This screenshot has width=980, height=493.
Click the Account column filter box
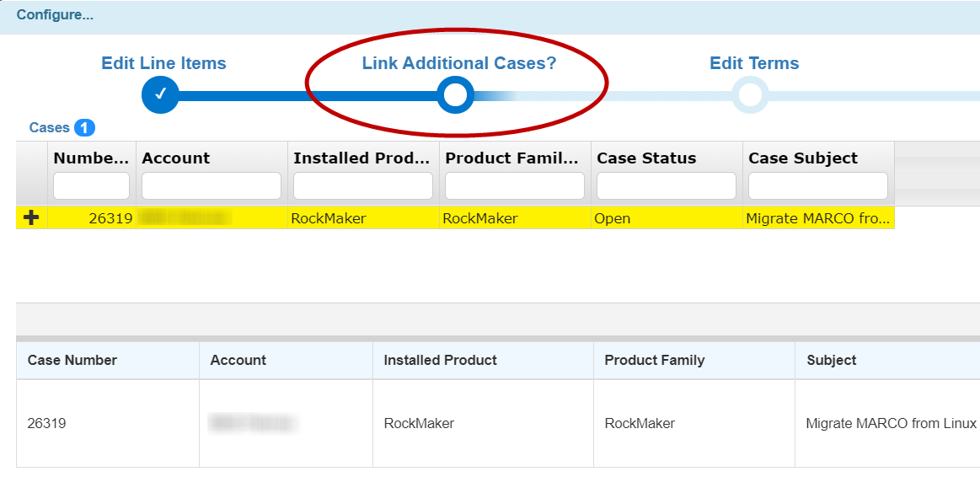point(211,186)
